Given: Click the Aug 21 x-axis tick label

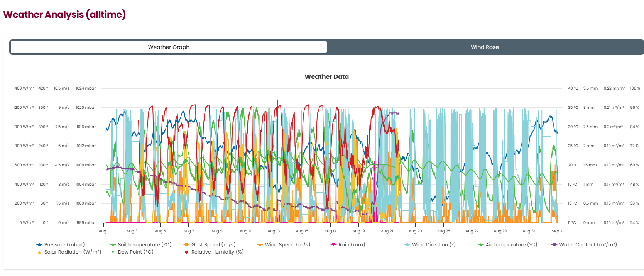Looking at the screenshot, I should (387, 231).
